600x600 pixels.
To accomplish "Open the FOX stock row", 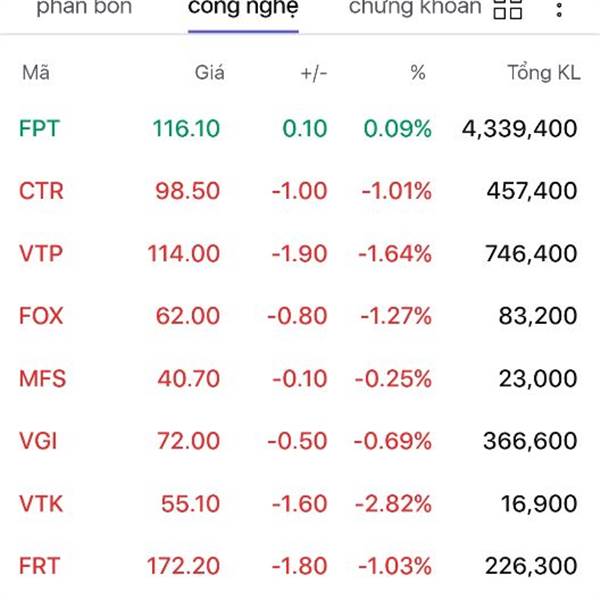I will tap(298, 316).
